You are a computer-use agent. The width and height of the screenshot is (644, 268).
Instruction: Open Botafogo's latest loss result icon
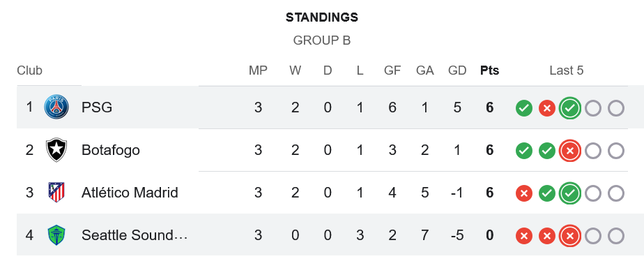(570, 151)
